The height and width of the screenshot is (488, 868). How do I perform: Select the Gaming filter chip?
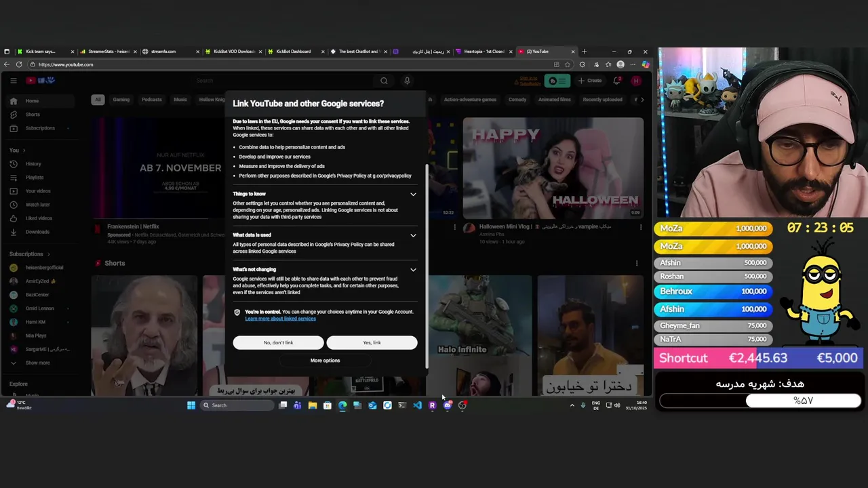(121, 100)
